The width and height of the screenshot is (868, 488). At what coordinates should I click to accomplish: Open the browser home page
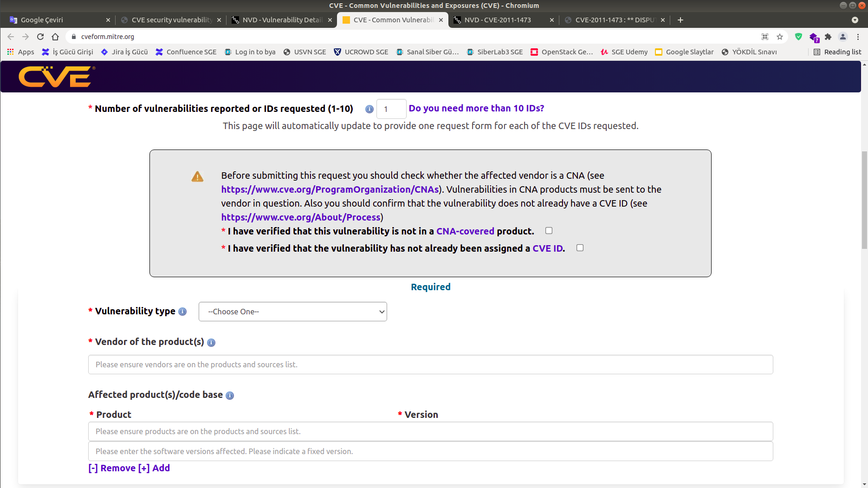pos(55,37)
